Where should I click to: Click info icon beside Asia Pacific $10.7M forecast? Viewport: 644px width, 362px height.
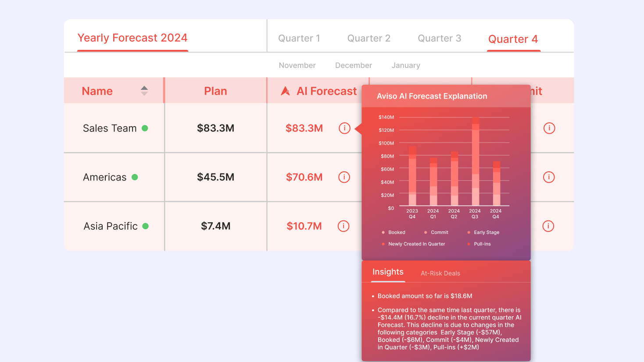[343, 226]
